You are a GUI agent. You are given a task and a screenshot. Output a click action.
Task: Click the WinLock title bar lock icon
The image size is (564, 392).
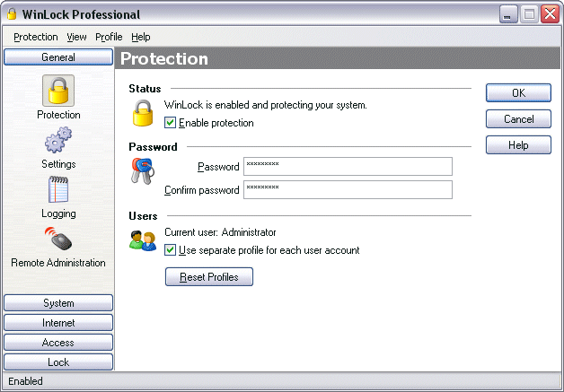point(12,14)
